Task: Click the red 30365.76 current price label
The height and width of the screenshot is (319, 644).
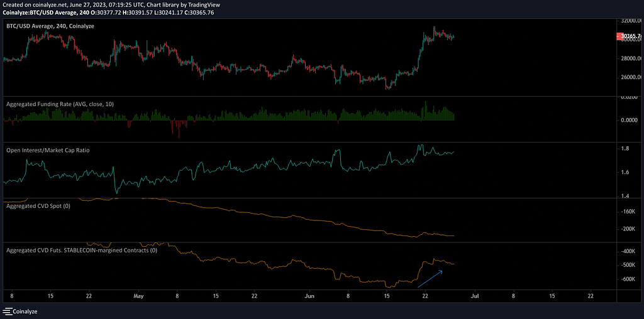Action: tap(630, 36)
